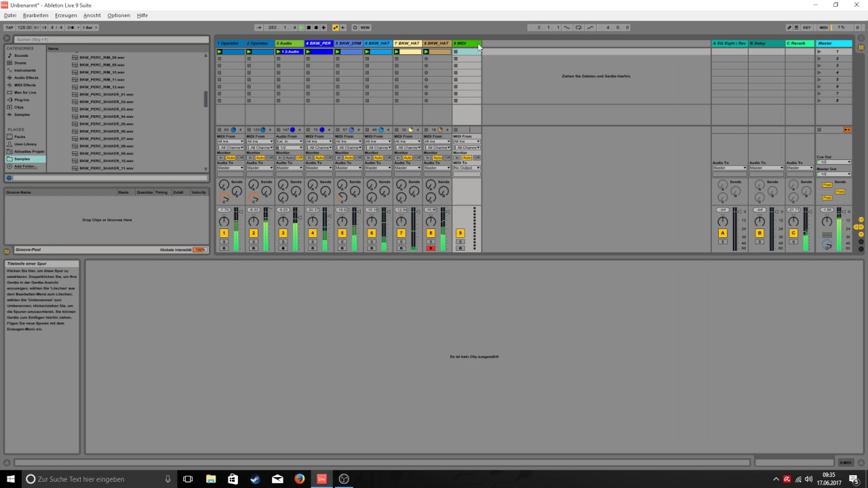This screenshot has width=868, height=488.
Task: Toggle return track A activator
Action: coord(723,232)
